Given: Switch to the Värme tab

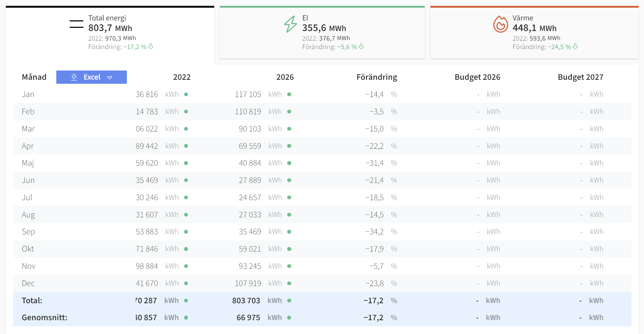Looking at the screenshot, I should coord(534,32).
